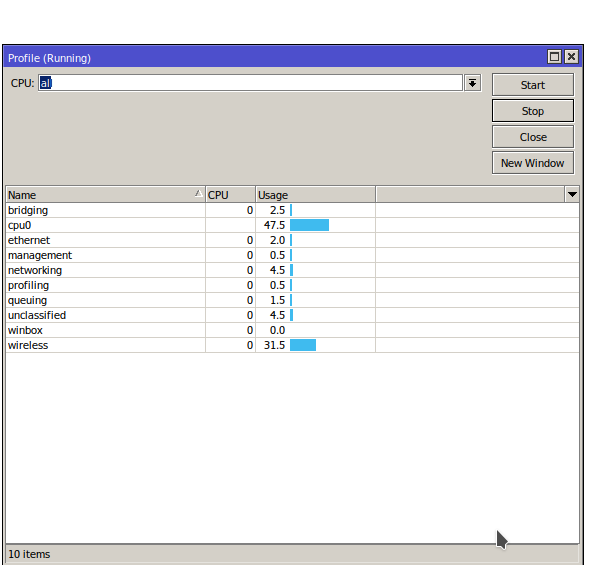
Task: Click the Close button
Action: [x=533, y=137]
